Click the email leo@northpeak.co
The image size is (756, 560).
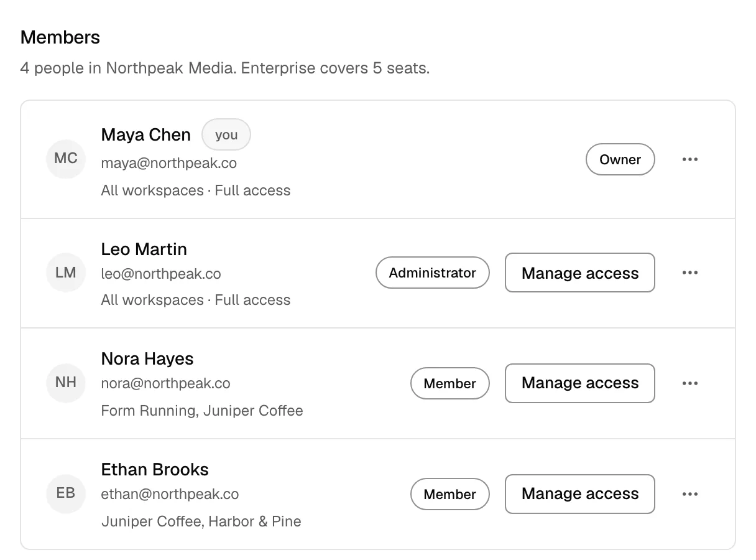[x=161, y=274]
